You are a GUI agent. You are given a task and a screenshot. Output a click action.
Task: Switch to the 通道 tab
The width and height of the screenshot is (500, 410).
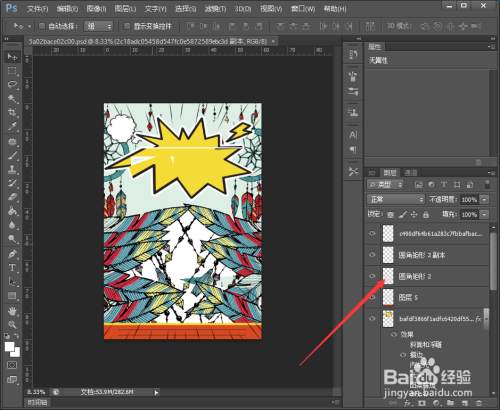pyautogui.click(x=410, y=173)
